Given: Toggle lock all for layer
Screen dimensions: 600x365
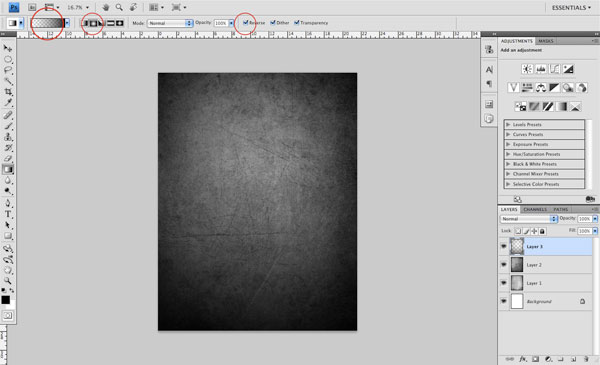Looking at the screenshot, I should [542, 231].
